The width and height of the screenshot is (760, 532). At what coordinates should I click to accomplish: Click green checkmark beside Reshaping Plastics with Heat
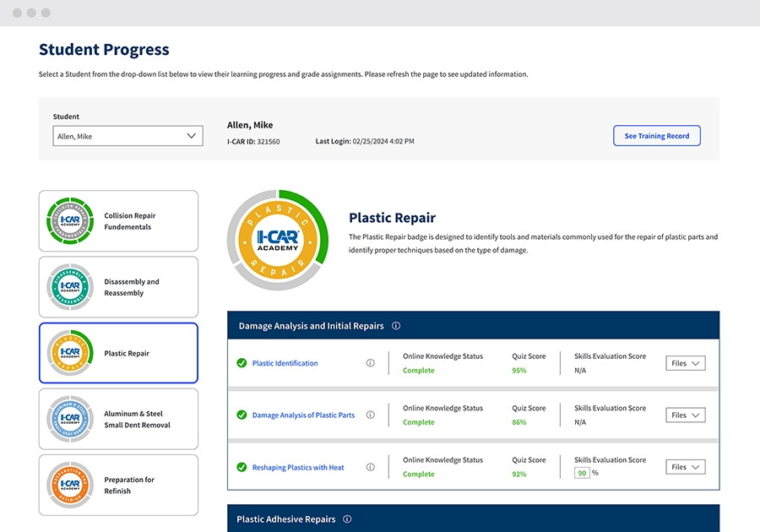tap(242, 467)
